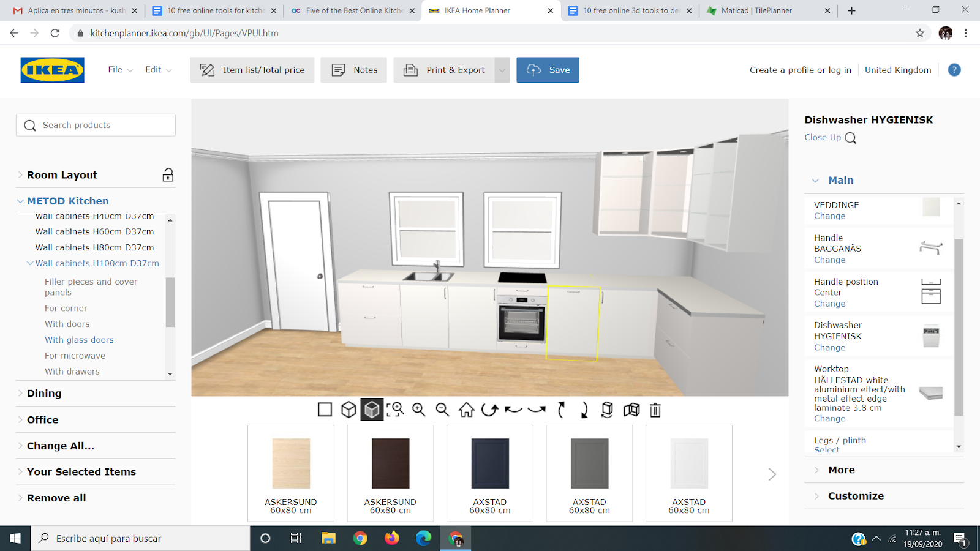Click the Close Up magnifier icon
Image resolution: width=980 pixels, height=551 pixels.
click(x=851, y=138)
